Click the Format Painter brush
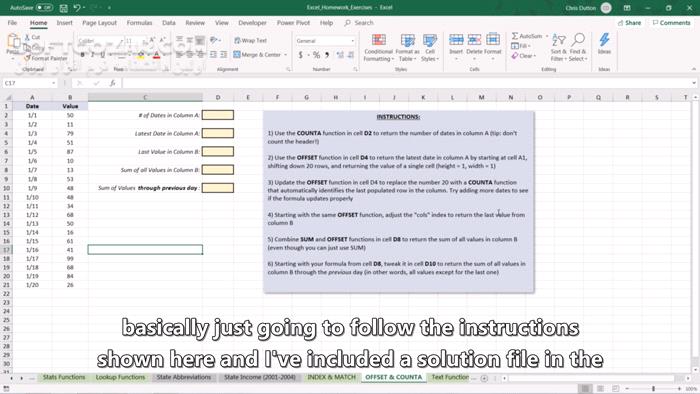Image resolution: width=700 pixels, height=394 pixels. [x=46, y=58]
